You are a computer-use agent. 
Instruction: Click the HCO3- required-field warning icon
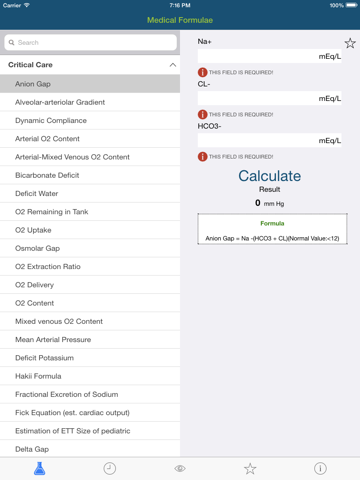point(202,156)
